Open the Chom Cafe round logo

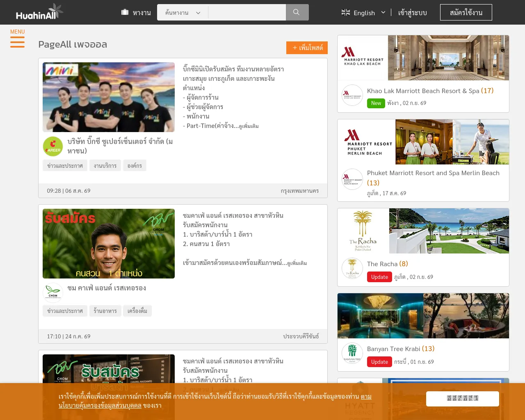[x=53, y=293]
